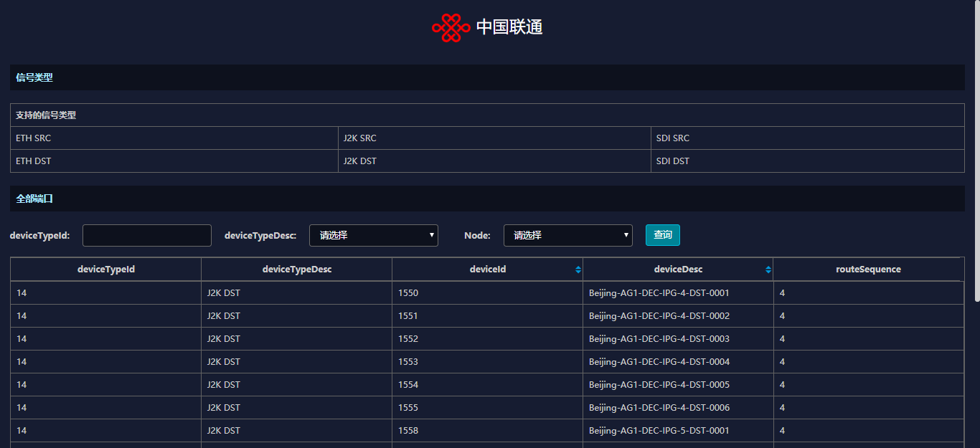Open the Node dropdown

tap(567, 235)
